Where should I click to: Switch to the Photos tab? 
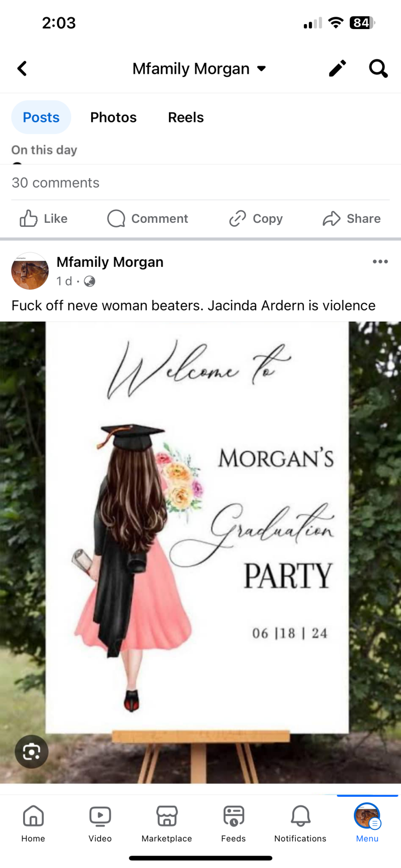113,117
